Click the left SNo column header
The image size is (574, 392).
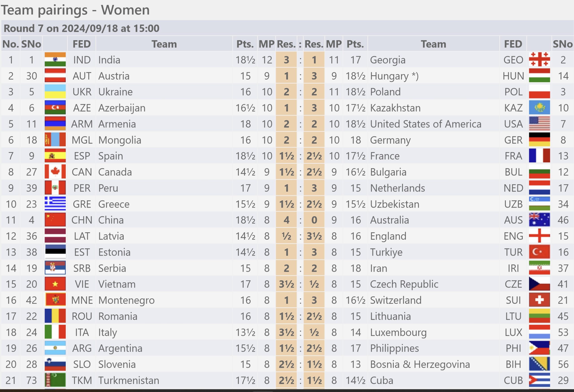coord(31,44)
